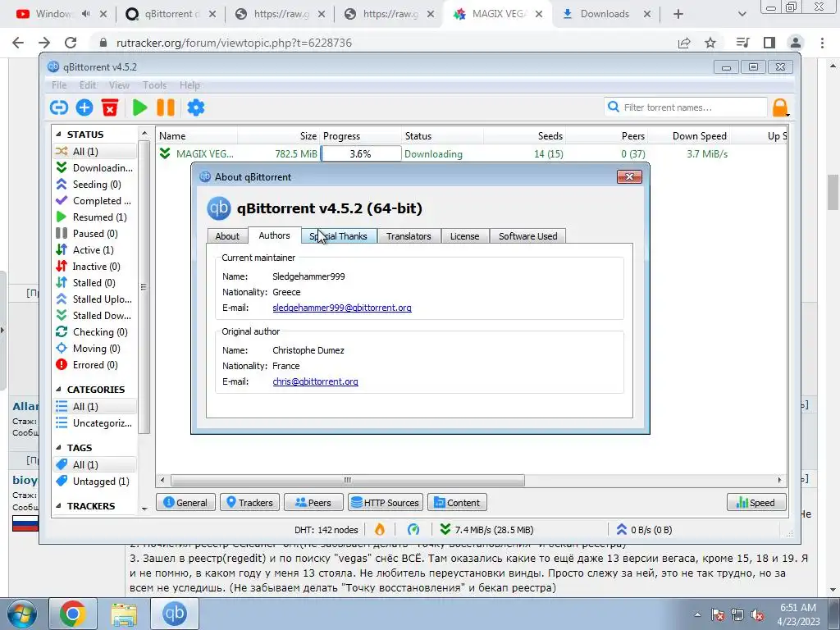Open the file explorer taskbar icon

[x=124, y=614]
